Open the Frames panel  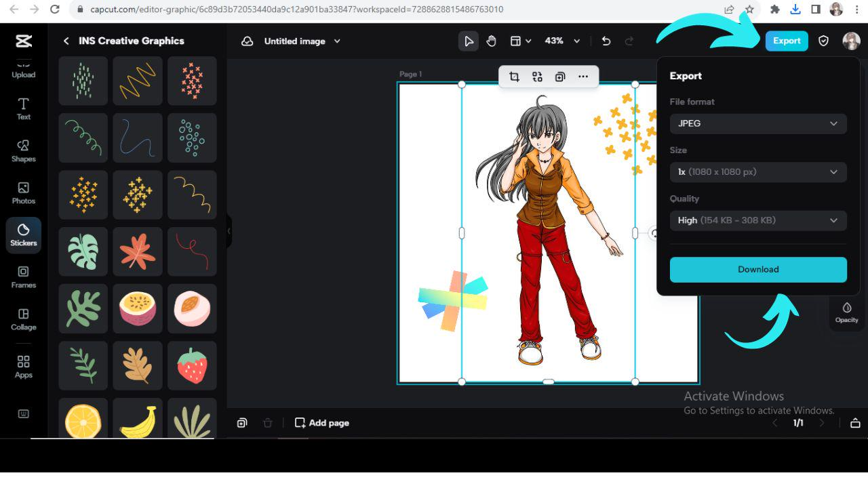(x=24, y=277)
